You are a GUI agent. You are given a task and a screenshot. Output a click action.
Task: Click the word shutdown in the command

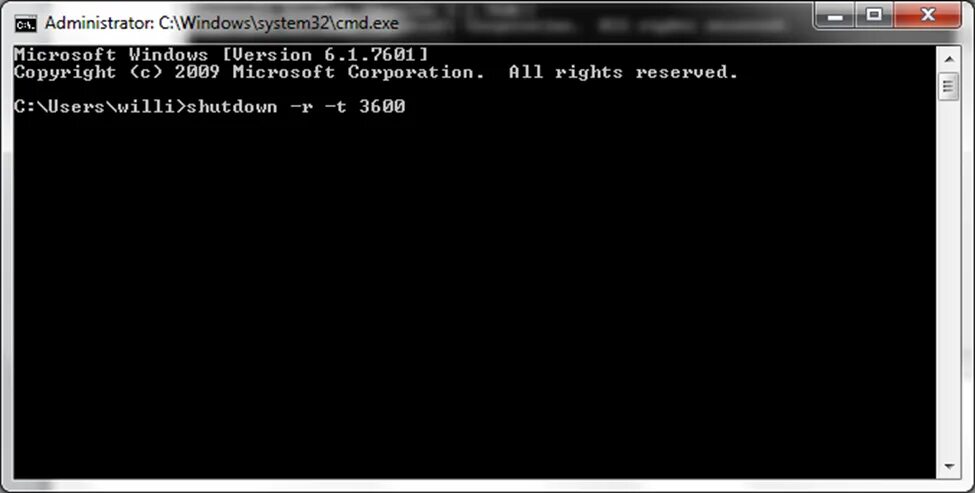(232, 106)
